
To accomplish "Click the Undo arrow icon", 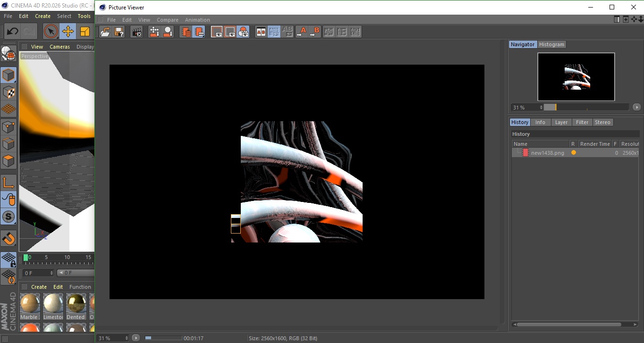I will tap(12, 32).
